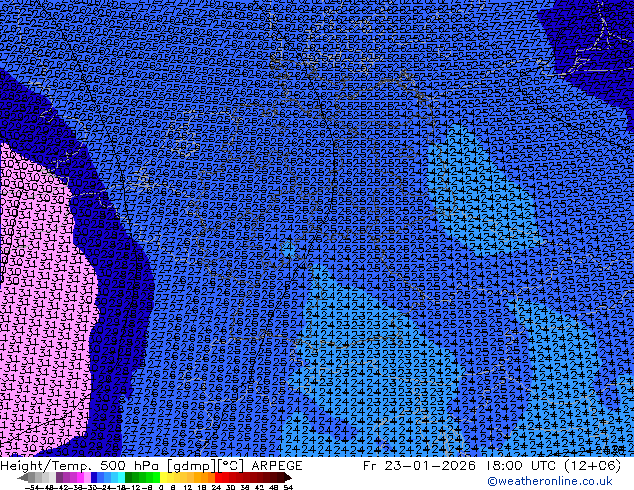Click the -54 label on the legend scale

pos(32,488)
